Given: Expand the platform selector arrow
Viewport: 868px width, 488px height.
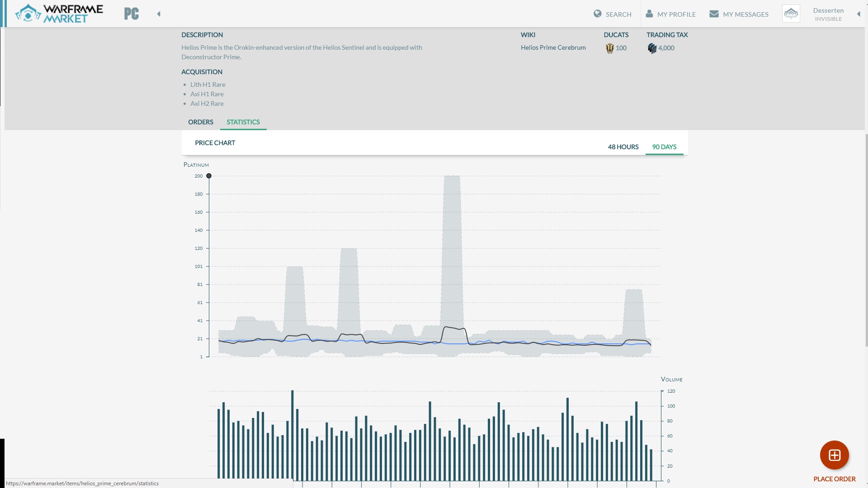Looking at the screenshot, I should click(x=159, y=14).
